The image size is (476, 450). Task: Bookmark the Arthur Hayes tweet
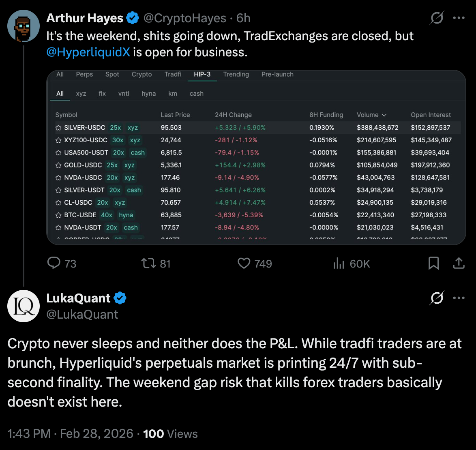pyautogui.click(x=433, y=264)
